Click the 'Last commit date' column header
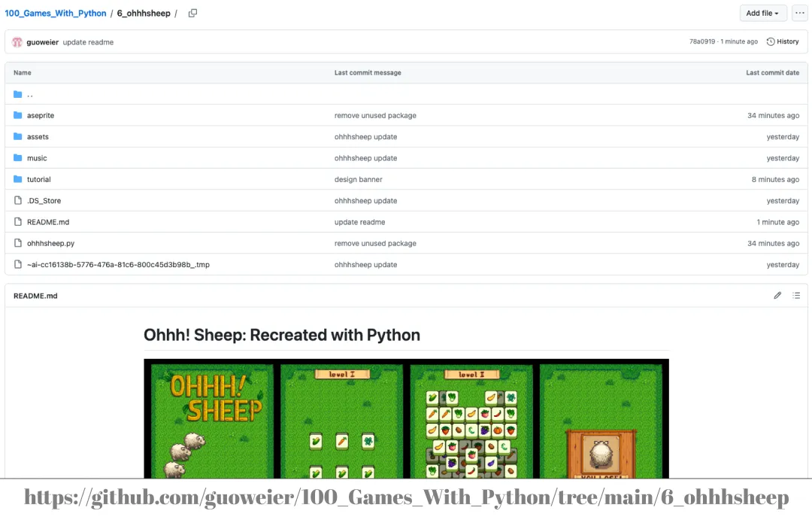 point(773,73)
